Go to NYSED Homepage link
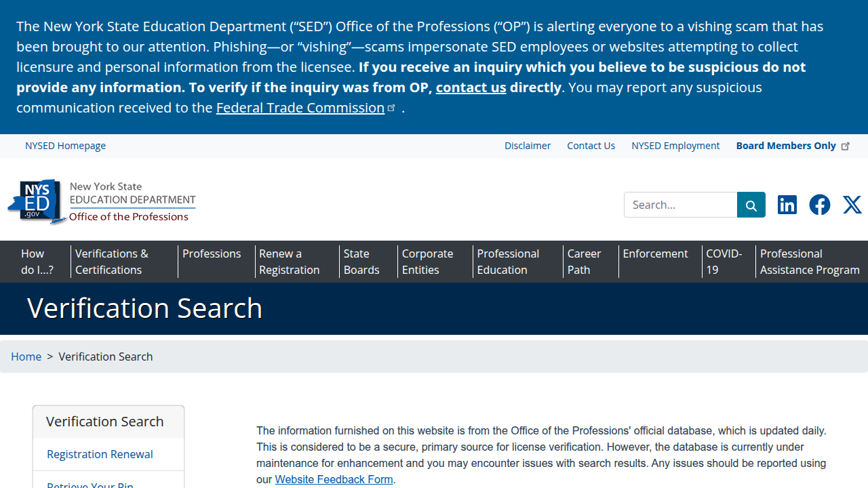 click(65, 146)
